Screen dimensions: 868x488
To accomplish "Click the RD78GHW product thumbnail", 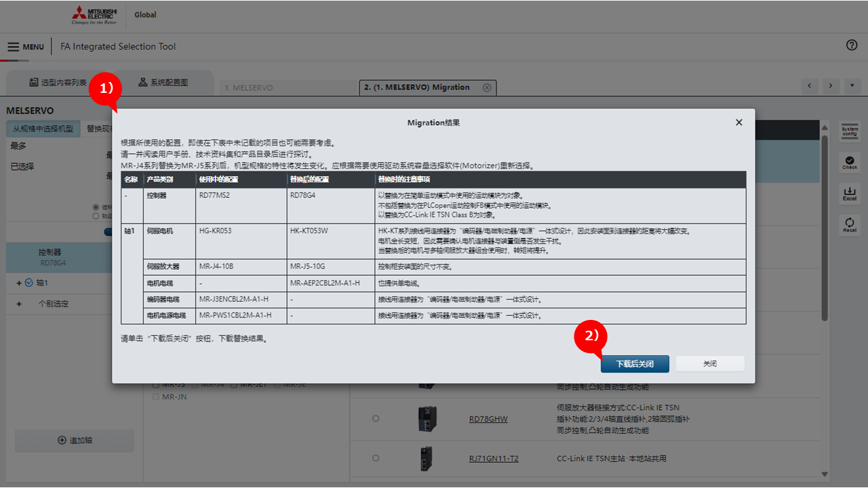I will [x=427, y=419].
